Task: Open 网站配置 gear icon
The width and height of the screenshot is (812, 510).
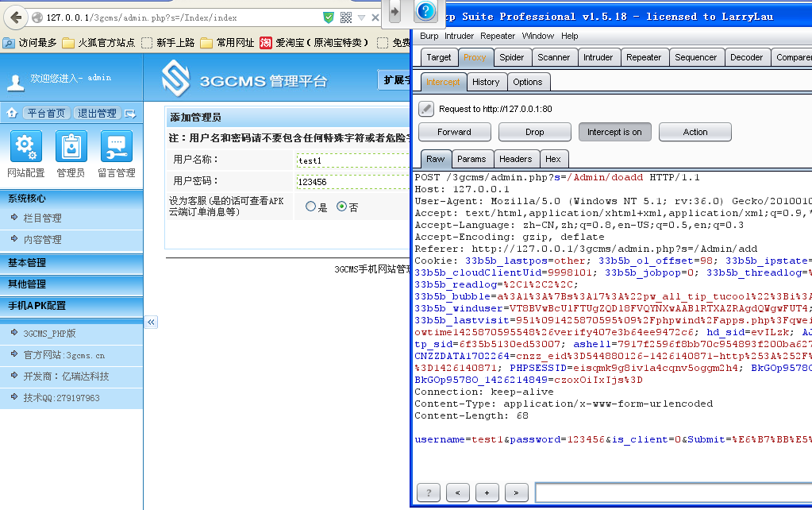Action: 25,146
